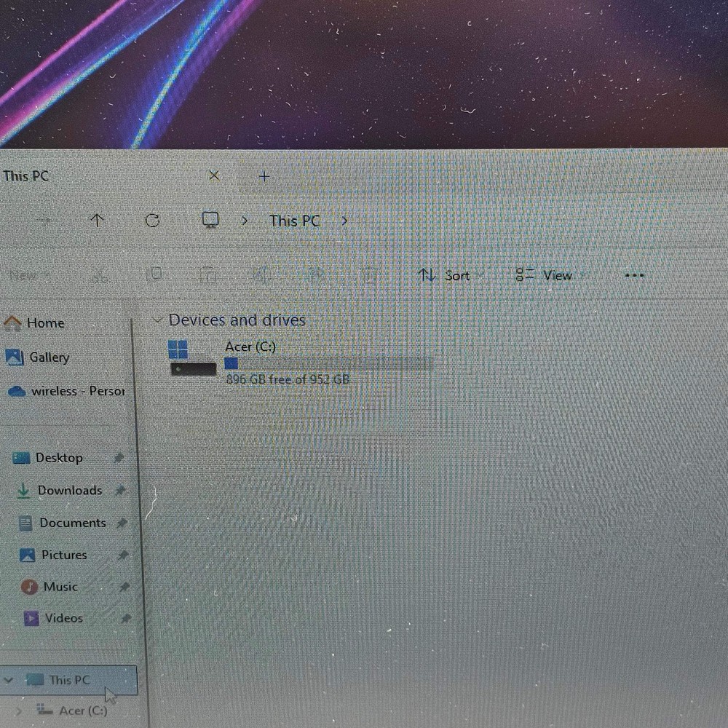Click the Copy icon in toolbar
728x728 pixels.
coord(154,274)
